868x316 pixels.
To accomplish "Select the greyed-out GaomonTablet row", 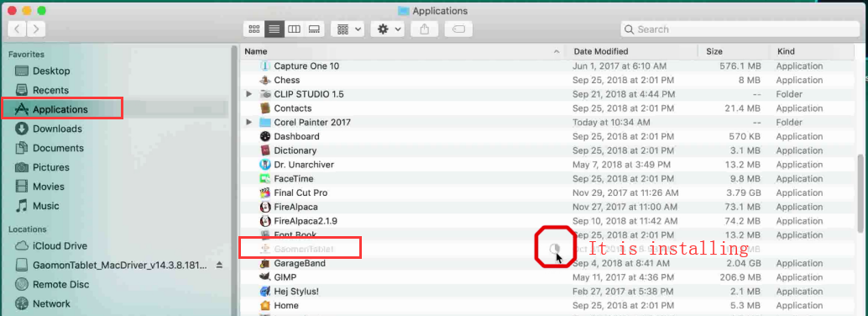I will coord(548,249).
